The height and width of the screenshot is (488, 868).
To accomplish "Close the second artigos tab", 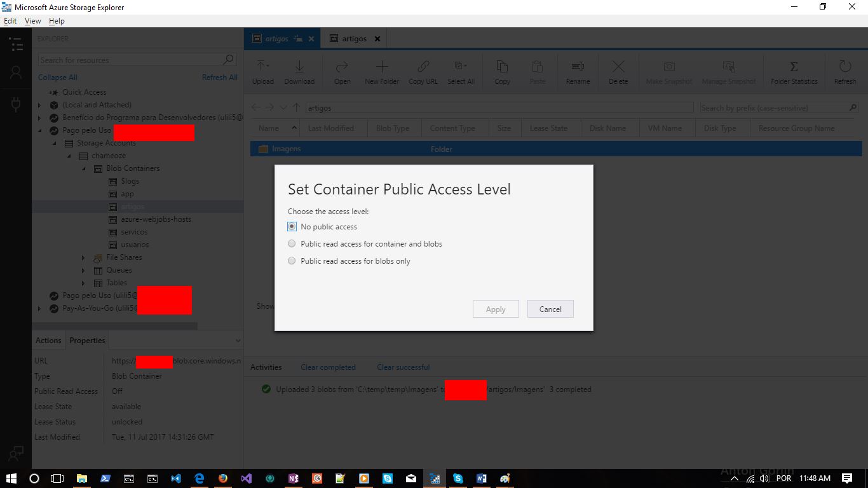I will (377, 39).
